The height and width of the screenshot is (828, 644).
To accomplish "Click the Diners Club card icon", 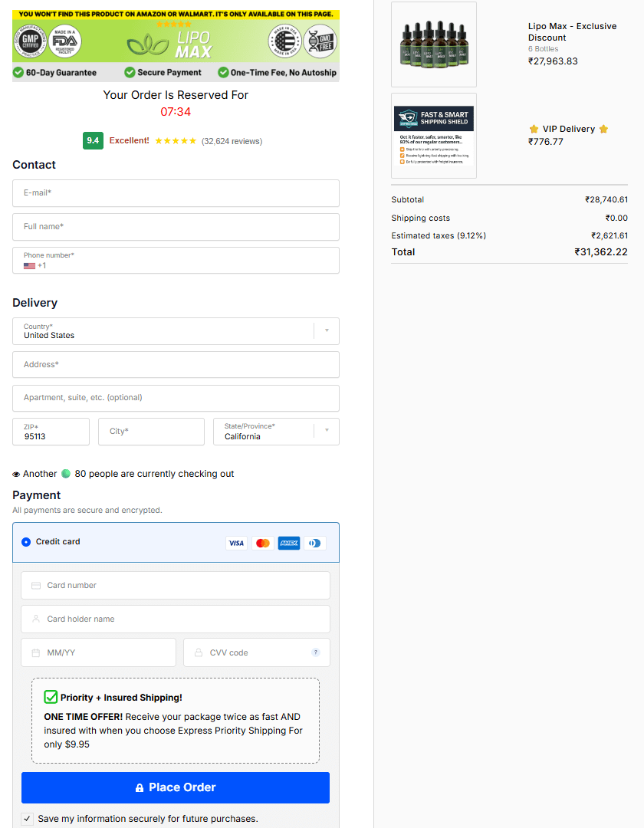I will click(x=315, y=543).
